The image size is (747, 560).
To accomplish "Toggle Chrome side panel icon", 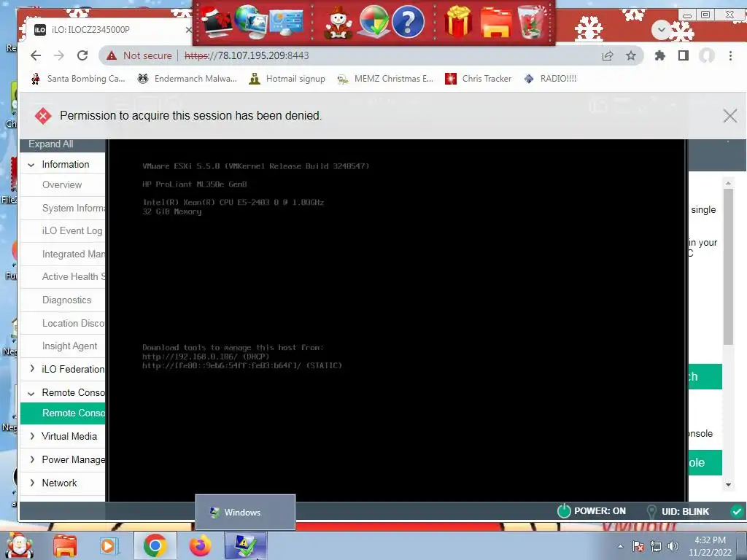I will point(683,55).
